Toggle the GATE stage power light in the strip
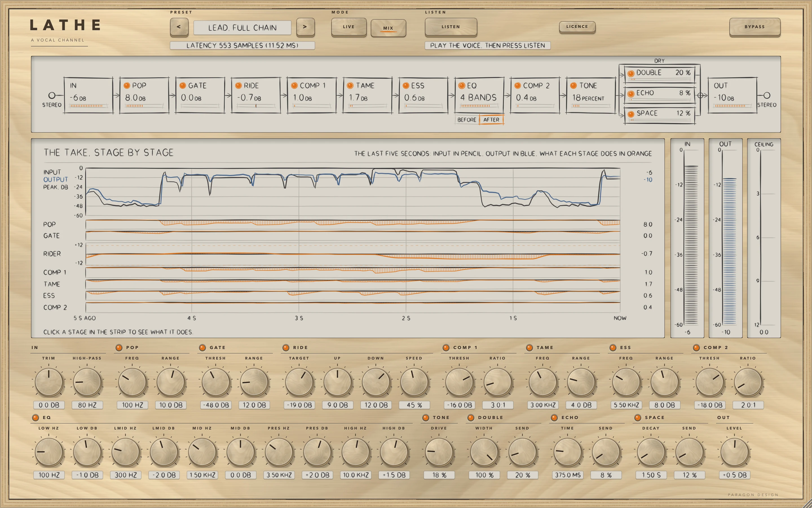Viewport: 812px width, 508px height. tap(183, 86)
